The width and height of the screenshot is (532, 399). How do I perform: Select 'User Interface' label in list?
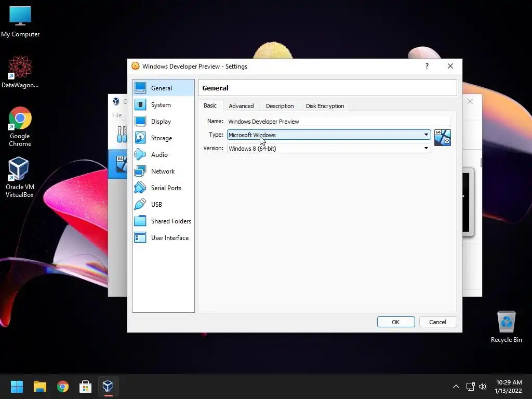[x=170, y=238]
